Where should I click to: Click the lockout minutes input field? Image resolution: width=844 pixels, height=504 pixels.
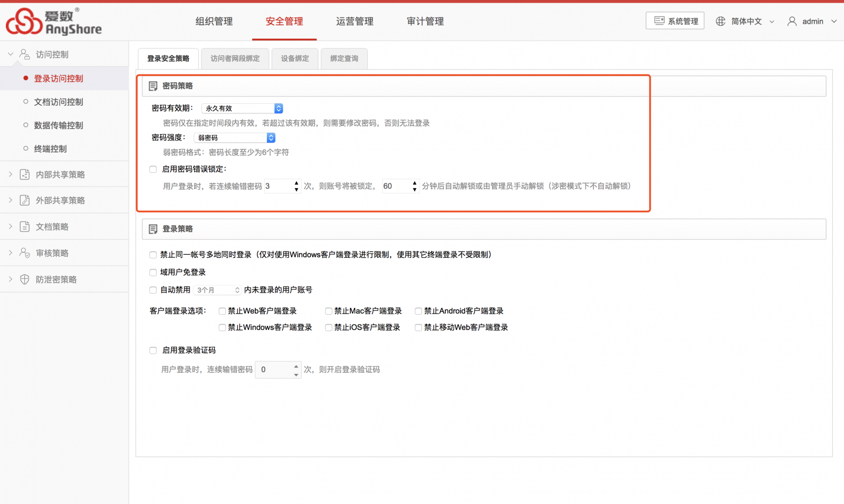click(x=396, y=186)
